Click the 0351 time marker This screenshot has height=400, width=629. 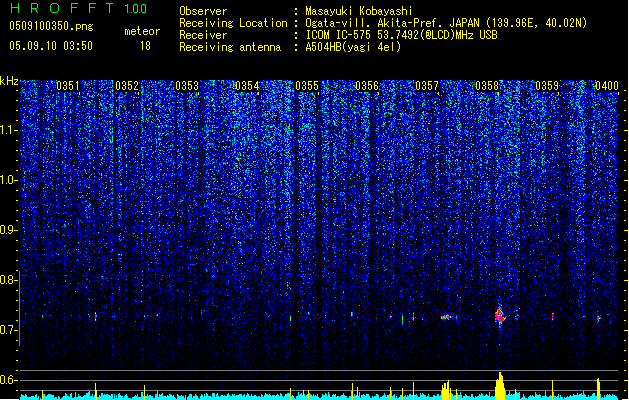click(x=68, y=86)
